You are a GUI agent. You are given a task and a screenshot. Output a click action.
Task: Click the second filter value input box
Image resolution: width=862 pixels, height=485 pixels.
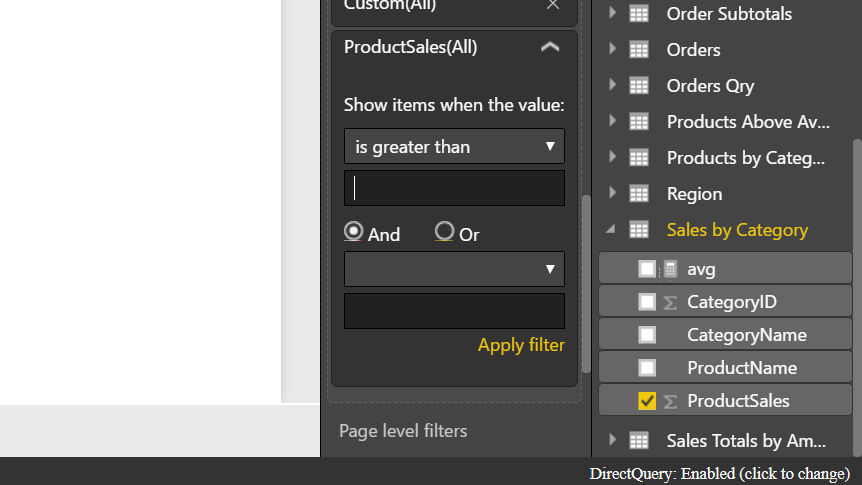[x=454, y=311]
